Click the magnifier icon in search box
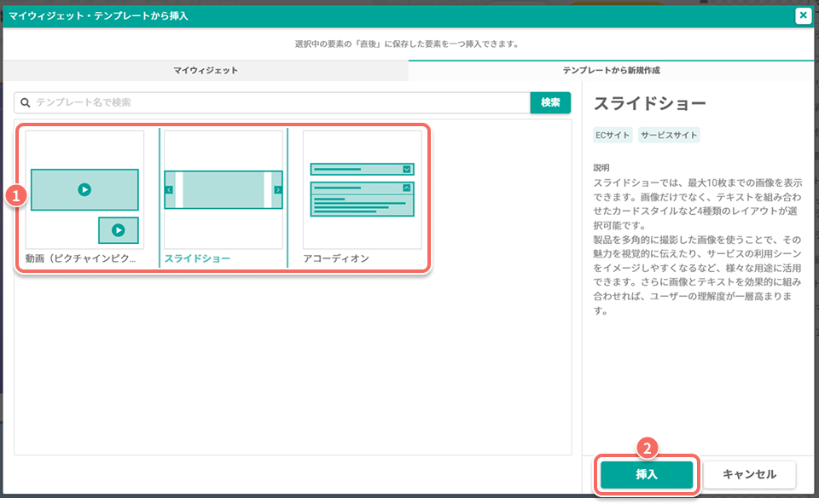The image size is (819, 504). point(25,103)
